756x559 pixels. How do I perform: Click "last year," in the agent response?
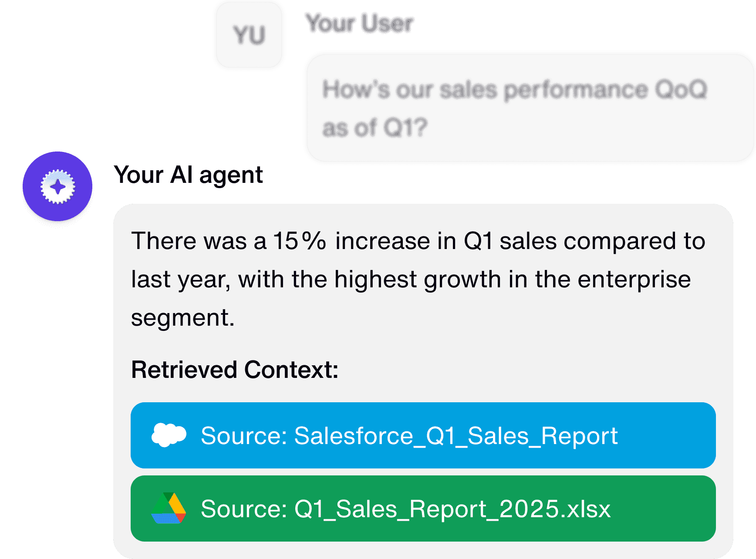[181, 279]
